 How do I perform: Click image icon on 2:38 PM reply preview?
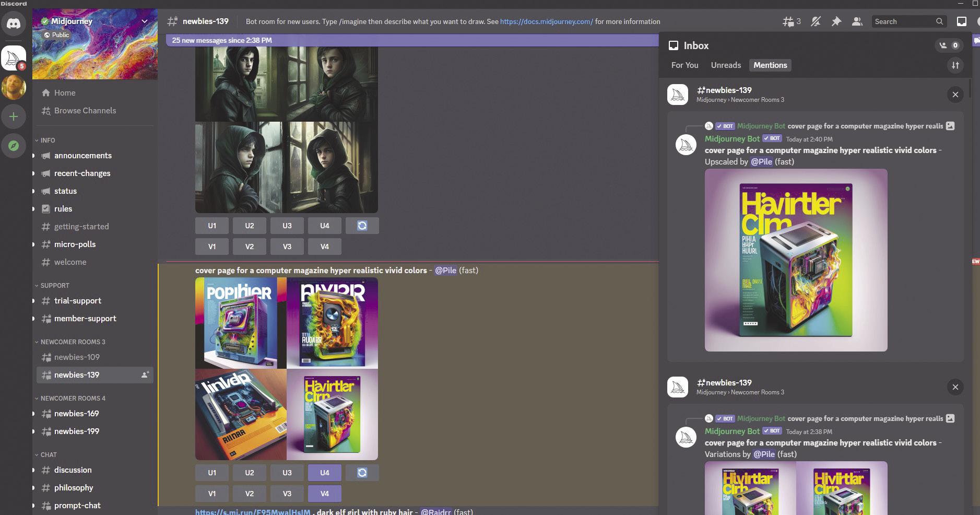(950, 418)
